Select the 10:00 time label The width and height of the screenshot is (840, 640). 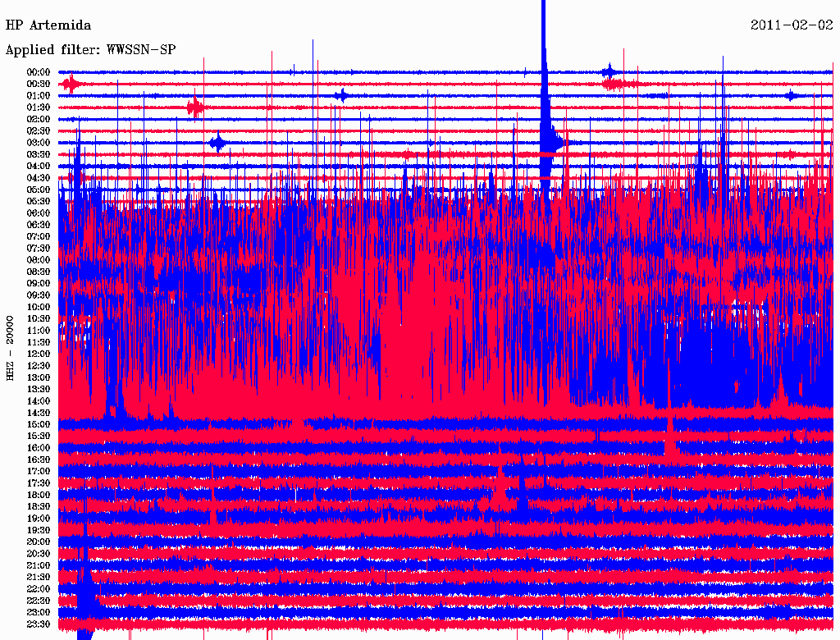click(39, 307)
